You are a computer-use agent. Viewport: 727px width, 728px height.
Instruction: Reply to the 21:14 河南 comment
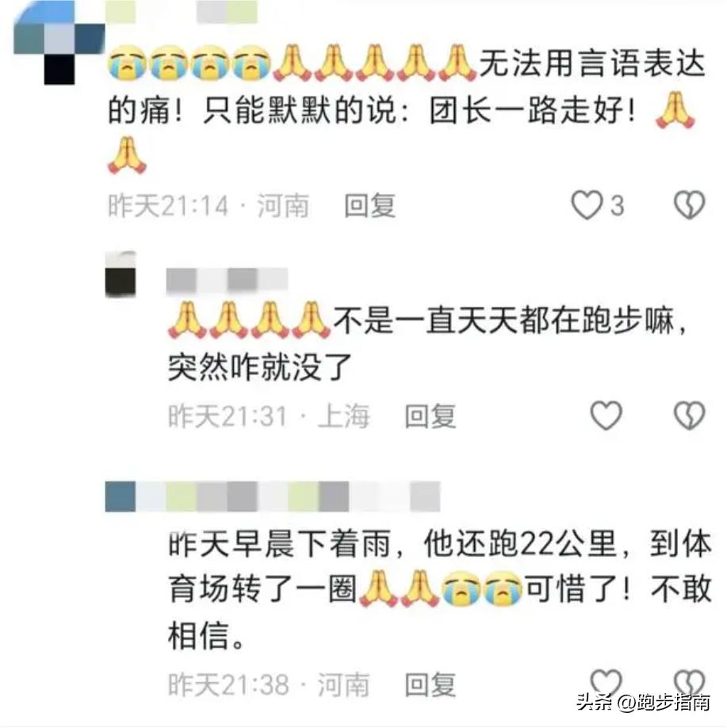369,205
